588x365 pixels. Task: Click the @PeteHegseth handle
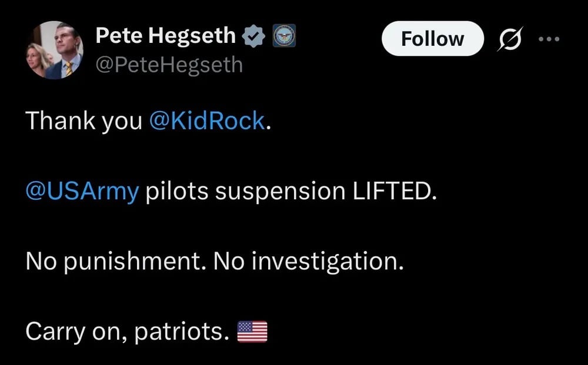click(x=169, y=64)
